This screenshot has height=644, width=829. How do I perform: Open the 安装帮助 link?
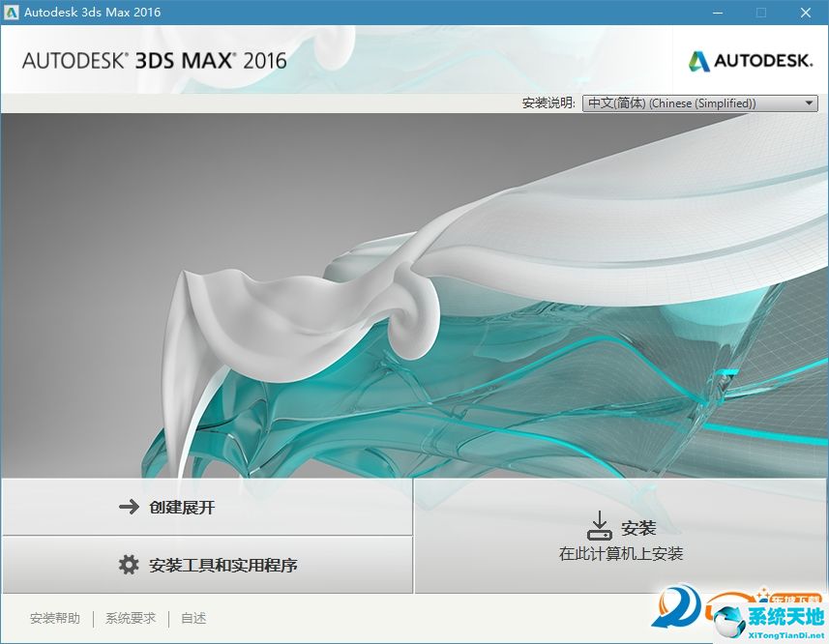coord(55,618)
